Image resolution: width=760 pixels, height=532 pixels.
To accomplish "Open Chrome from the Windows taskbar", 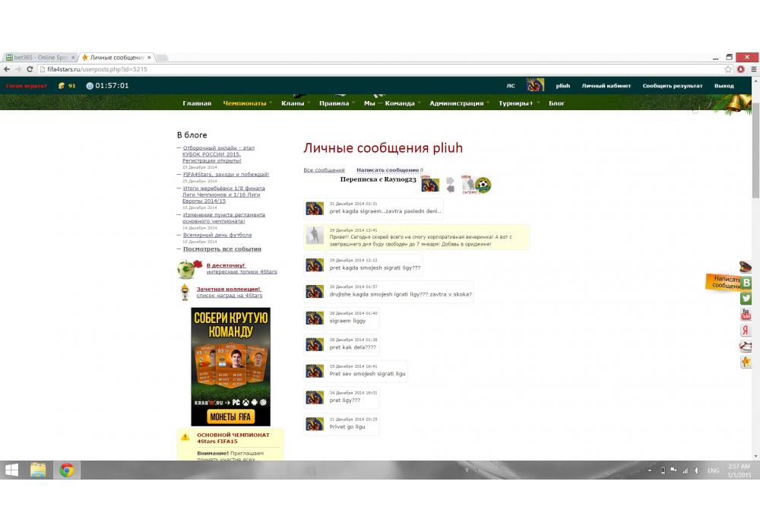I will [x=67, y=470].
